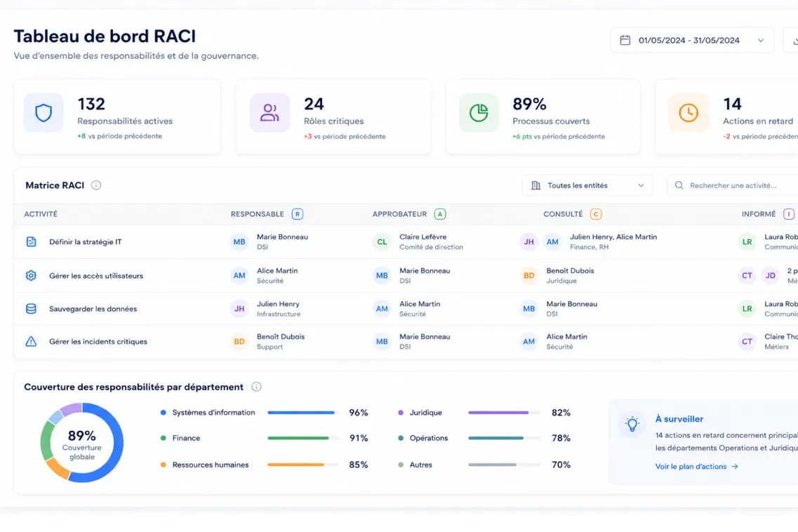Click the ACTIVITÉ column header
The height and width of the screenshot is (532, 798).
(41, 214)
